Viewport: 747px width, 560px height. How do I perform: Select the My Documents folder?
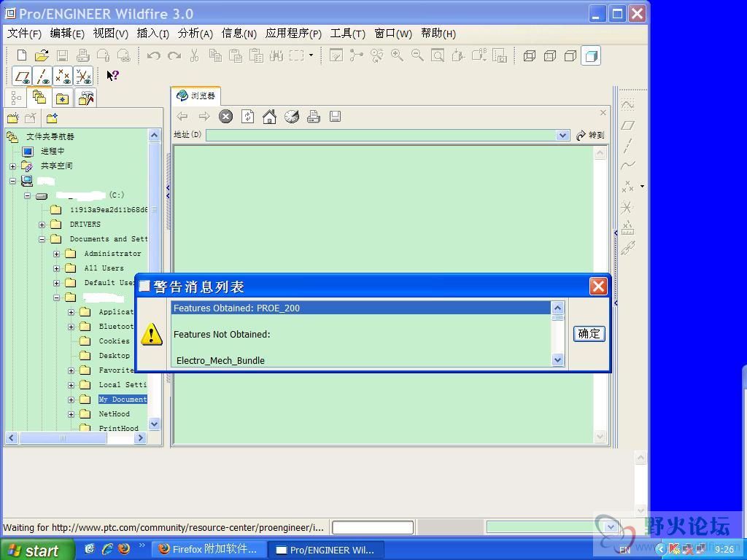click(x=122, y=400)
